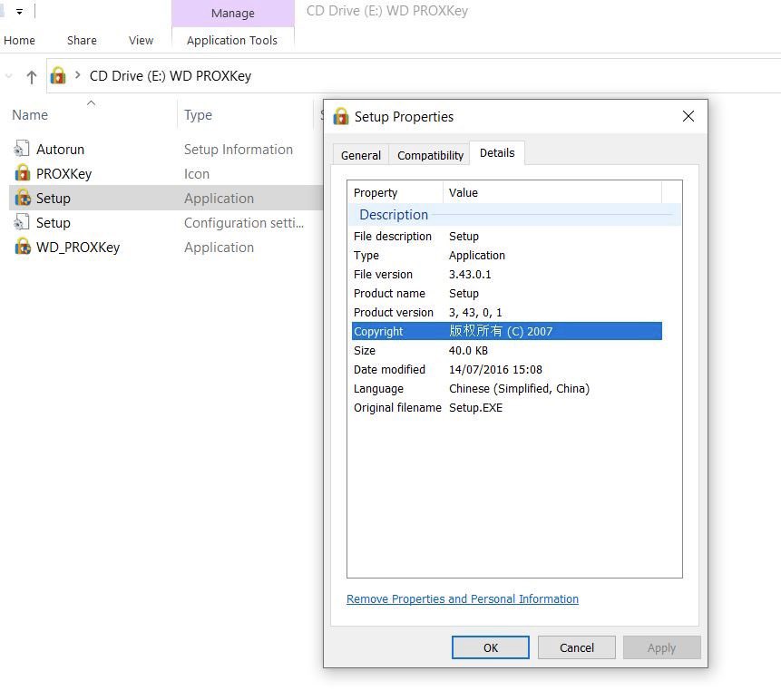Image resolution: width=781 pixels, height=700 pixels.
Task: Click the Up arrow navigation button
Action: tap(32, 77)
